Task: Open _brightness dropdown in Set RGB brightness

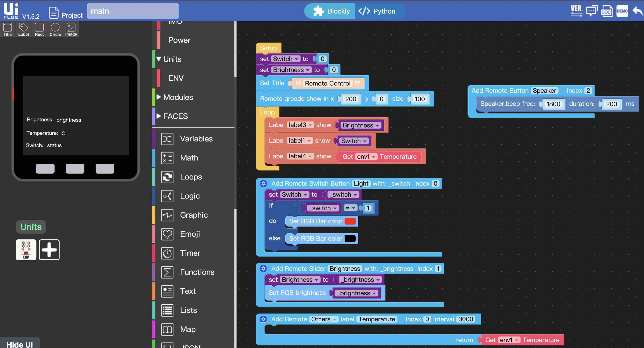Action: [x=356, y=293]
